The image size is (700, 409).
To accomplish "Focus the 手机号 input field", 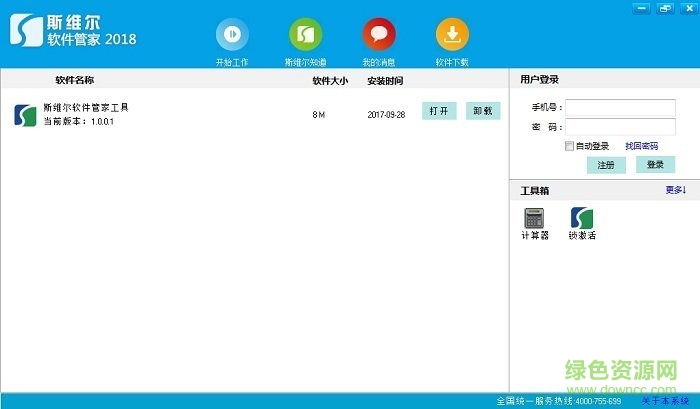I will click(x=620, y=108).
